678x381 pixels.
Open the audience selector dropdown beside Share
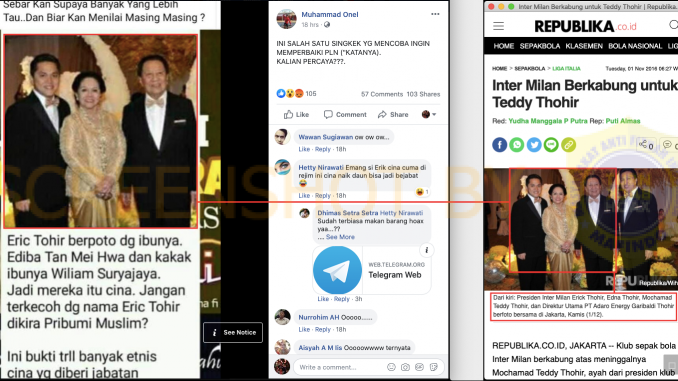point(429,114)
